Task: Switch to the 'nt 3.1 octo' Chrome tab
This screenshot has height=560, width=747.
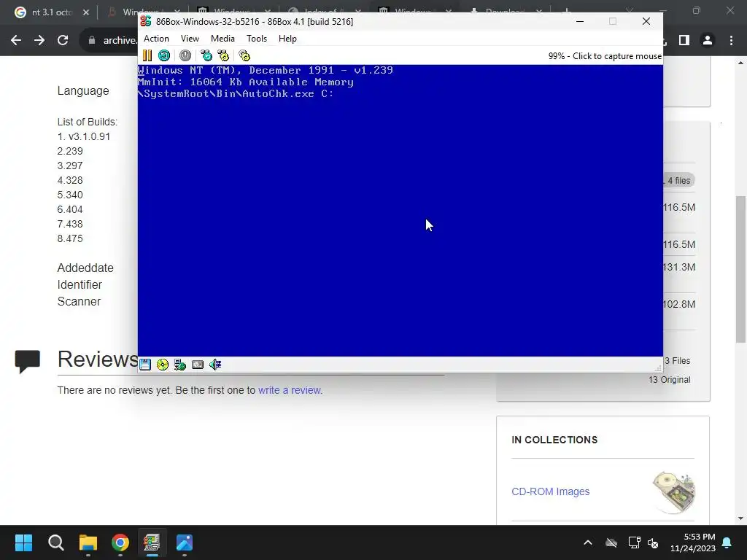Action: click(51, 12)
